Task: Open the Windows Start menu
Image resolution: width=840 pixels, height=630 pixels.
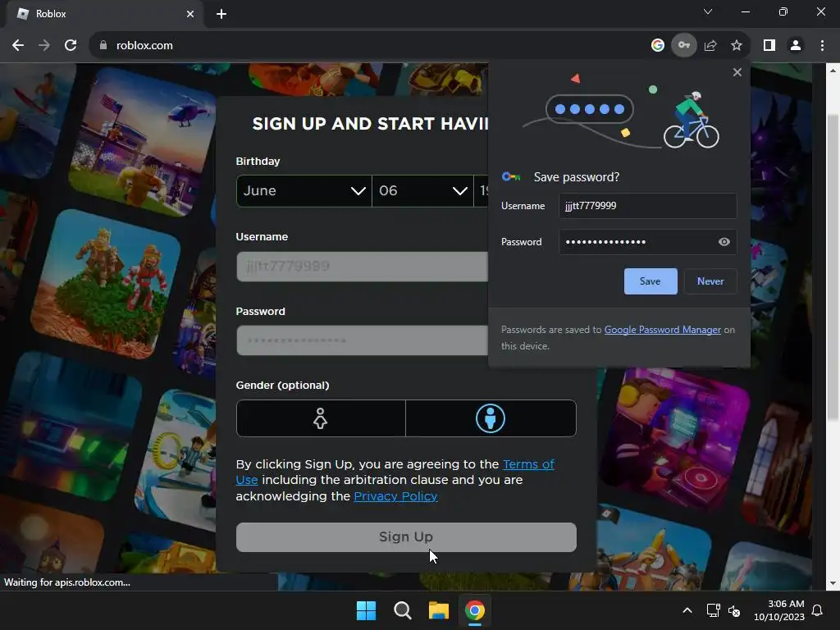Action: click(367, 610)
